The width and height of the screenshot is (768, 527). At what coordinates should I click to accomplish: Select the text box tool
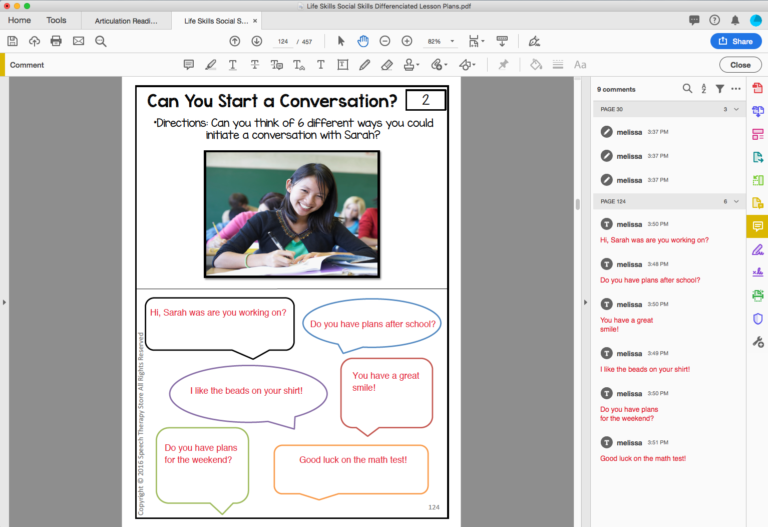pos(343,65)
